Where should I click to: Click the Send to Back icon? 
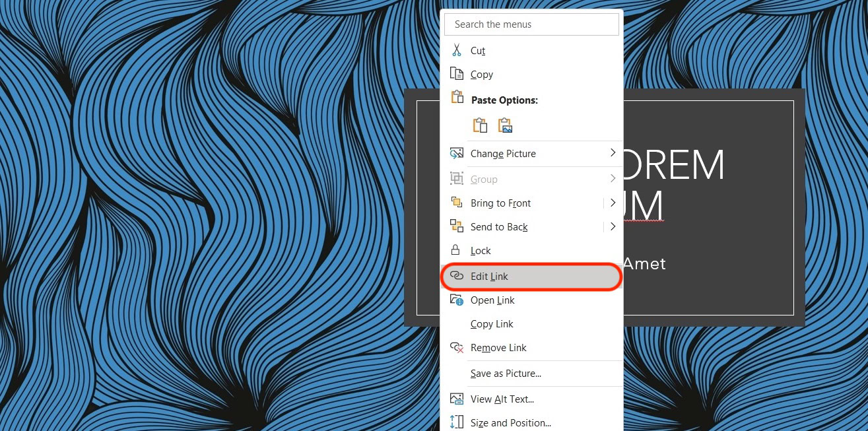coord(456,226)
